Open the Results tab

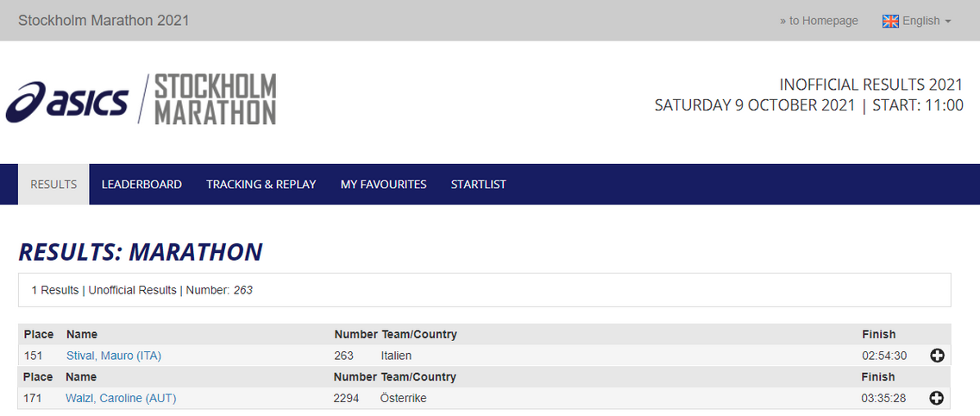pos(53,185)
